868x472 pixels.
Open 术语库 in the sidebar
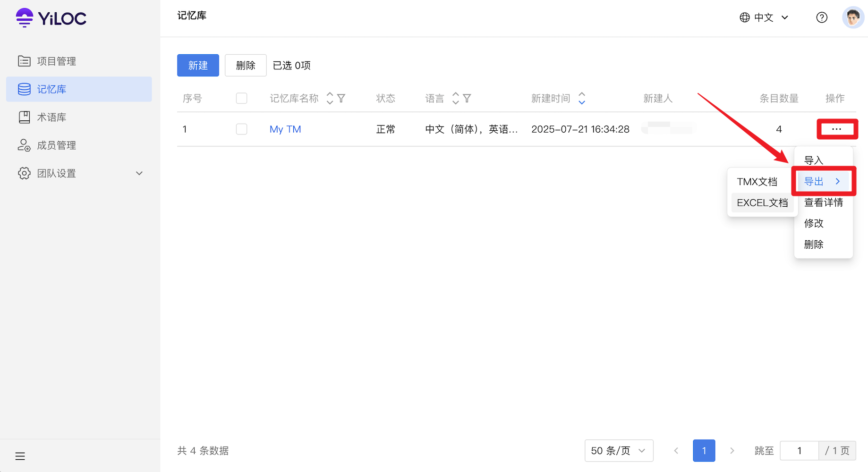tap(79, 117)
